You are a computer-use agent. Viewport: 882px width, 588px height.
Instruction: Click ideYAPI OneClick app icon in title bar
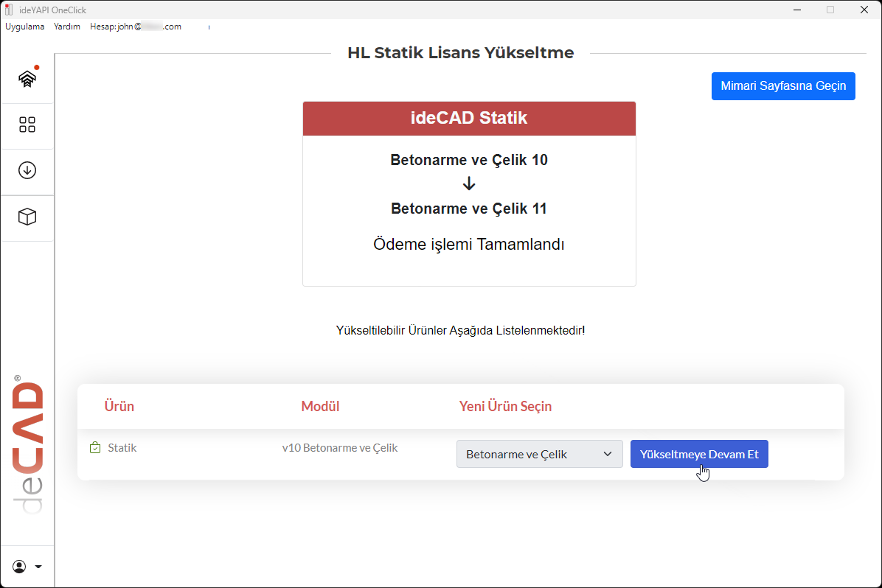tap(8, 10)
